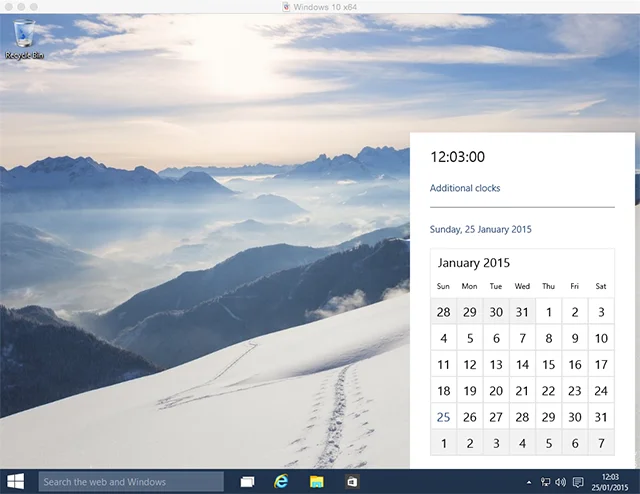The width and height of the screenshot is (640, 494).
Task: Open the Store app on the taskbar
Action: [x=352, y=482]
